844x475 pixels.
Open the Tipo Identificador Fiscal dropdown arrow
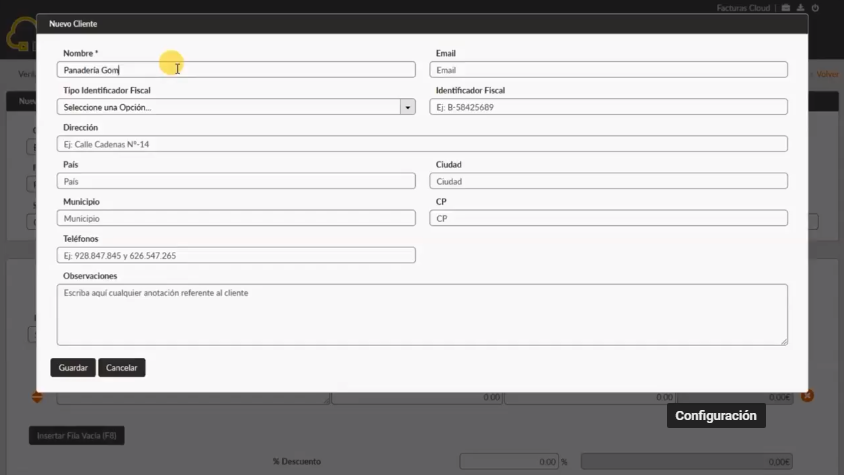[x=407, y=107]
